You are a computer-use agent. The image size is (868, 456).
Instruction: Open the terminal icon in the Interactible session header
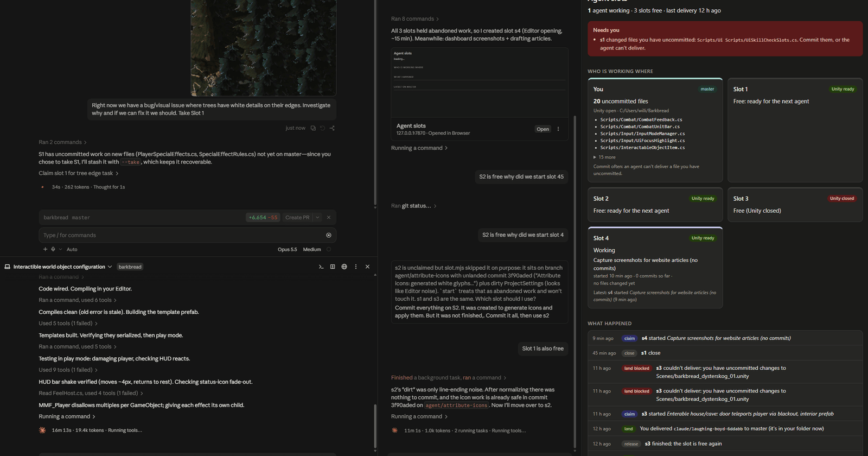click(321, 267)
